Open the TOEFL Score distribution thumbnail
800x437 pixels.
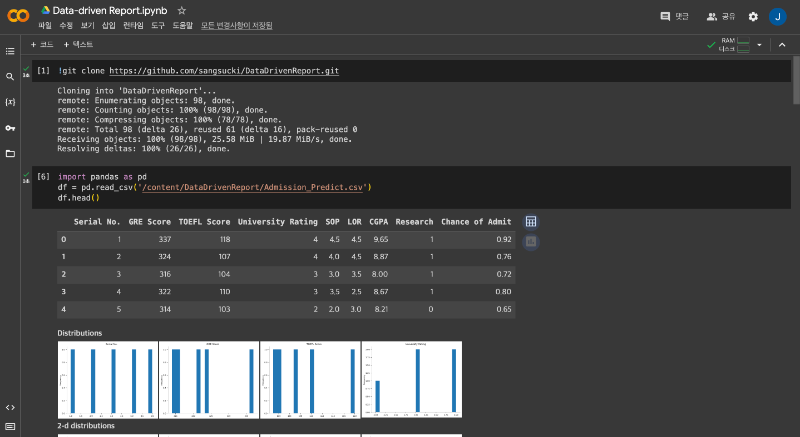pos(310,380)
